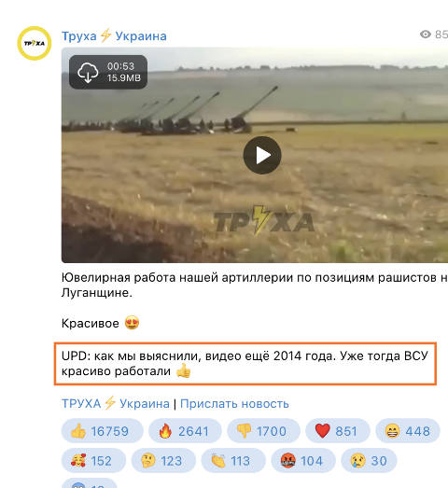Add grinning face reaction 448
This screenshot has width=448, height=488.
point(408,431)
